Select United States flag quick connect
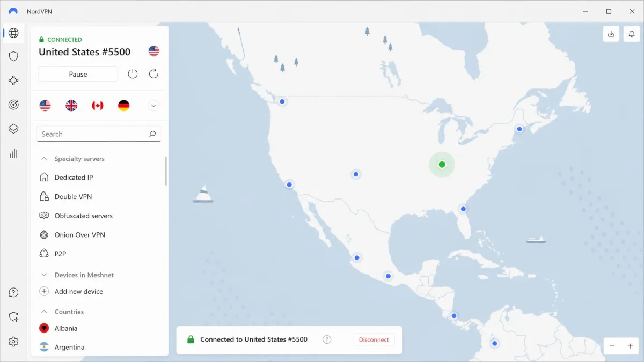This screenshot has height=362, width=644. [x=45, y=106]
